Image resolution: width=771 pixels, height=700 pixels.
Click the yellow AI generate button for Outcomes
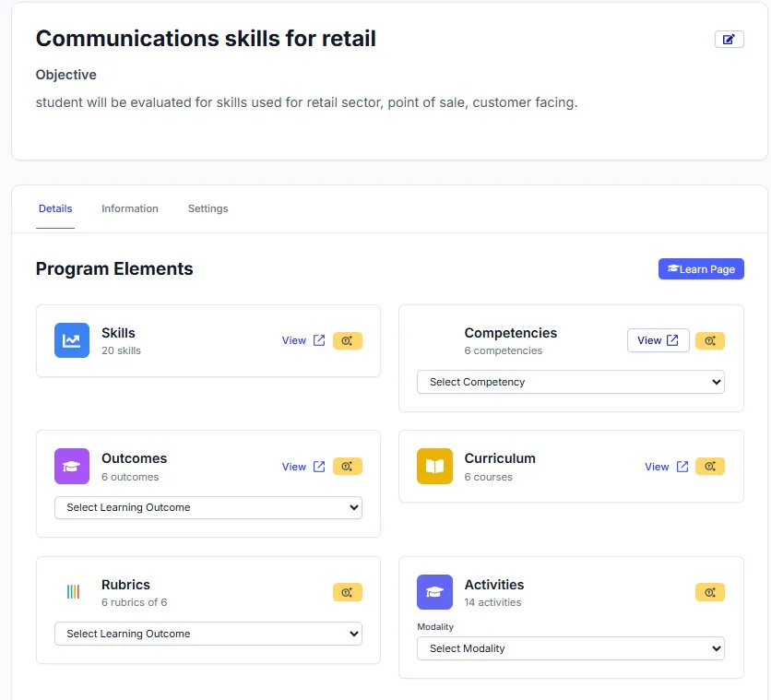(x=347, y=466)
